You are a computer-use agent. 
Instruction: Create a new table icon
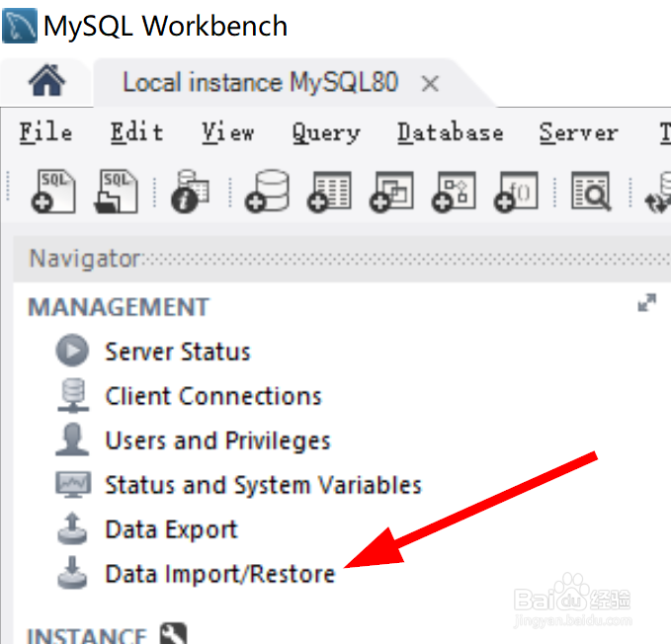click(x=329, y=192)
